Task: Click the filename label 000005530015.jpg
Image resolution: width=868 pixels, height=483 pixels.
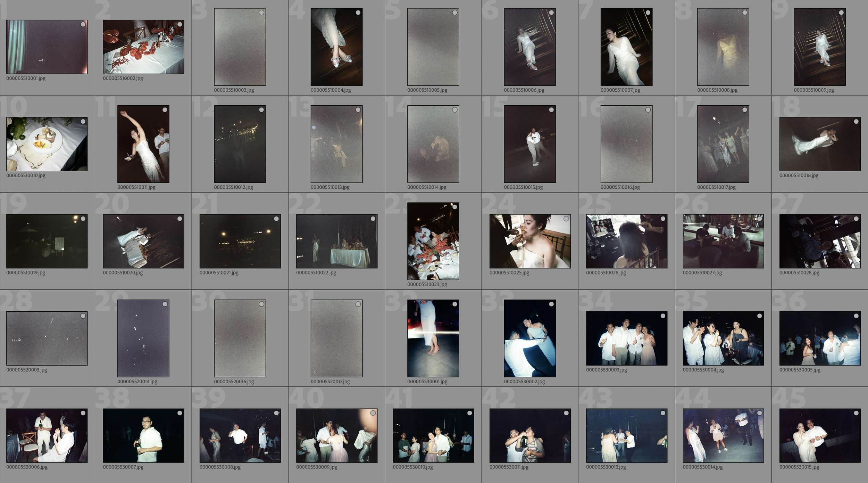Action: [799, 467]
